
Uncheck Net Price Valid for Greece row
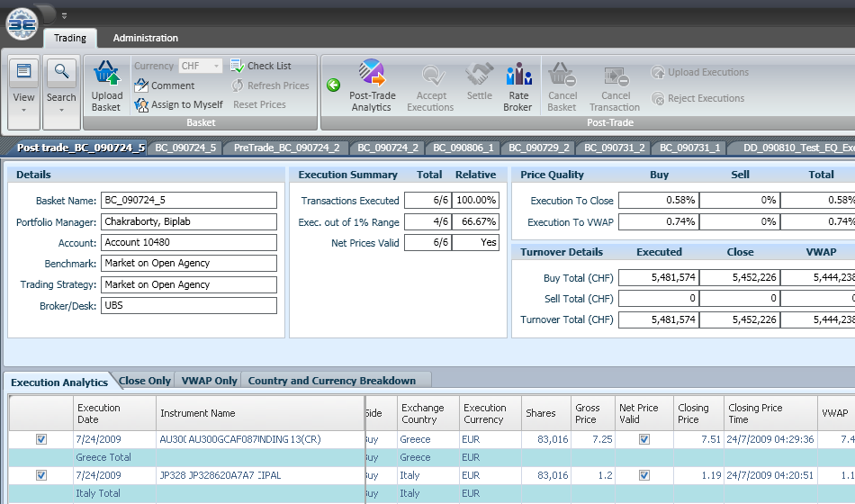pyautogui.click(x=643, y=439)
